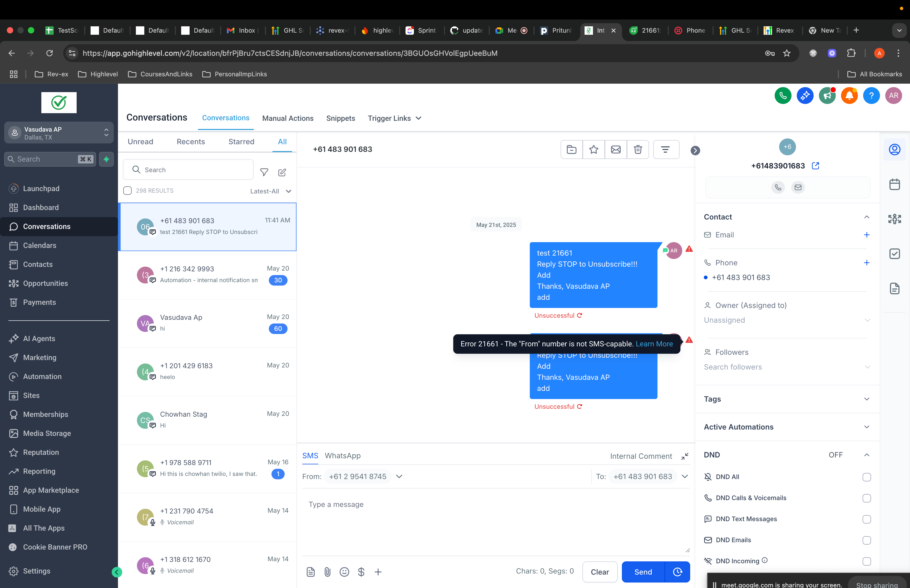
Task: Click the quick actions lightning icon
Action: (x=106, y=159)
